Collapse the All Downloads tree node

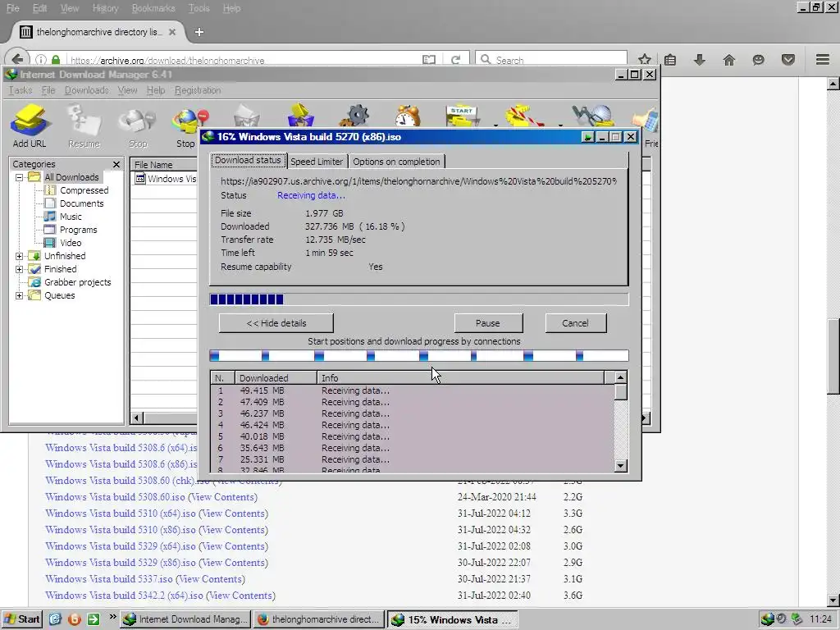coord(20,177)
